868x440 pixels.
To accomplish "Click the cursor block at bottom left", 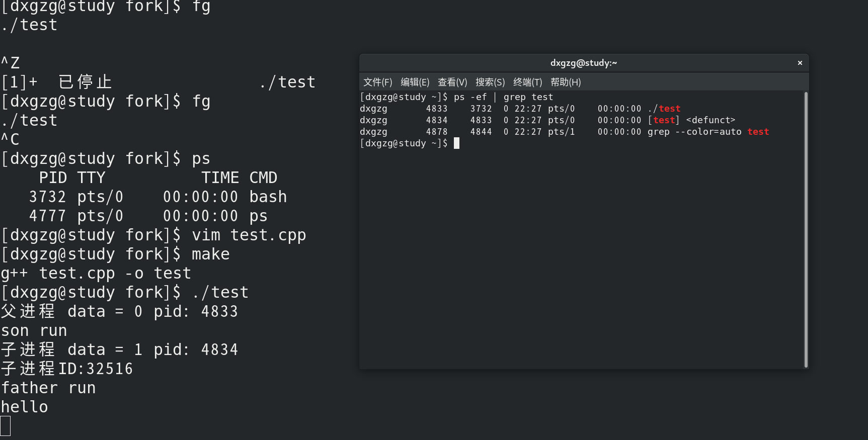I will [5, 426].
